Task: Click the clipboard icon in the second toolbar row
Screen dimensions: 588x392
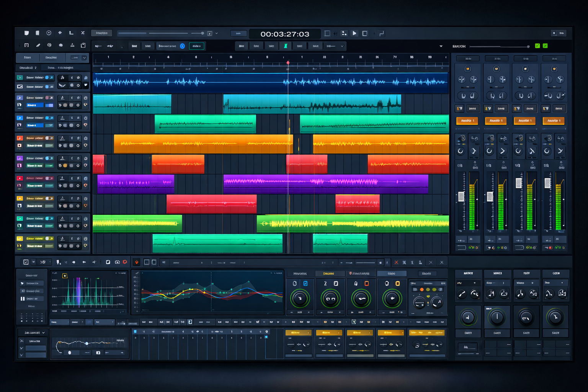Action: [83, 45]
